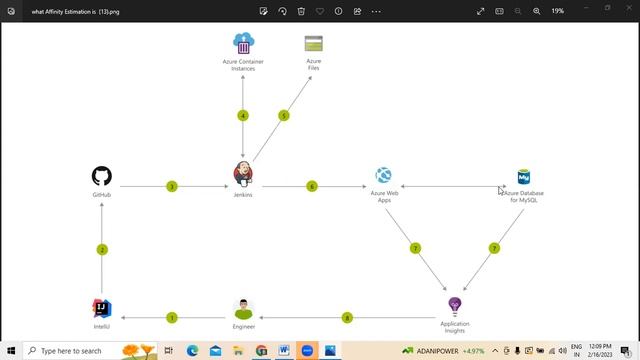Open Task View from the taskbar
Screen dimensions: 640x360
pyautogui.click(x=169, y=351)
